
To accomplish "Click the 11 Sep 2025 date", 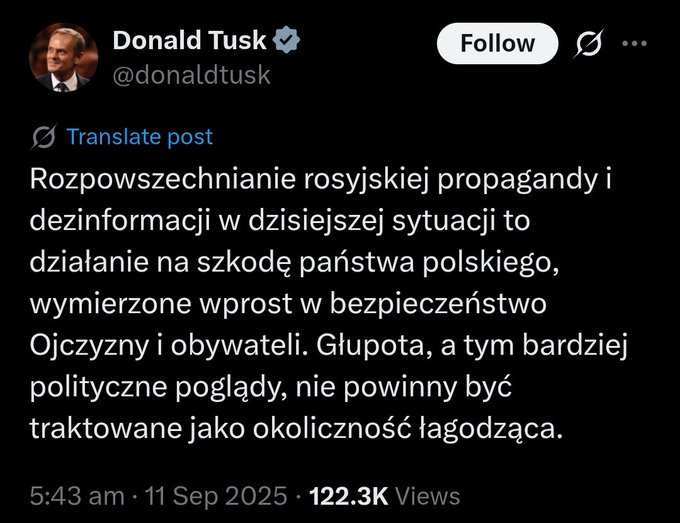I will 216,496.
